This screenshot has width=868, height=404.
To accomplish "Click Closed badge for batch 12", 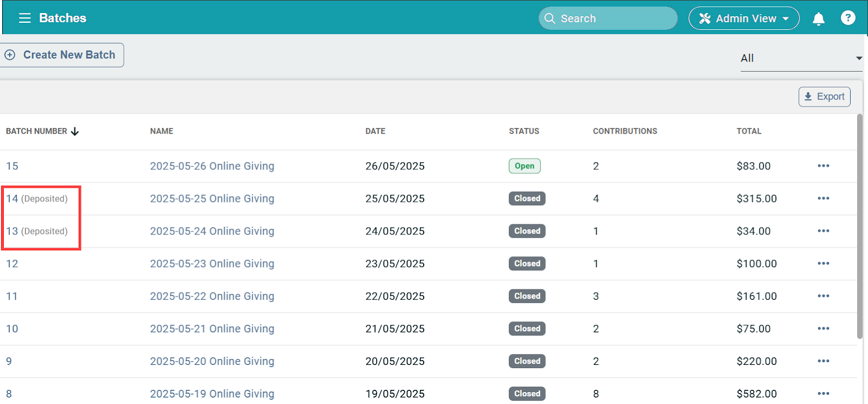I will 527,263.
